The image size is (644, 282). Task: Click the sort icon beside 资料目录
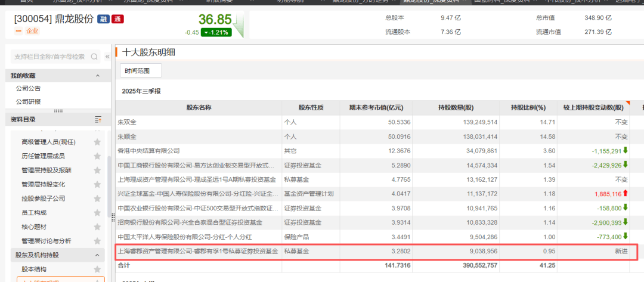pos(98,120)
